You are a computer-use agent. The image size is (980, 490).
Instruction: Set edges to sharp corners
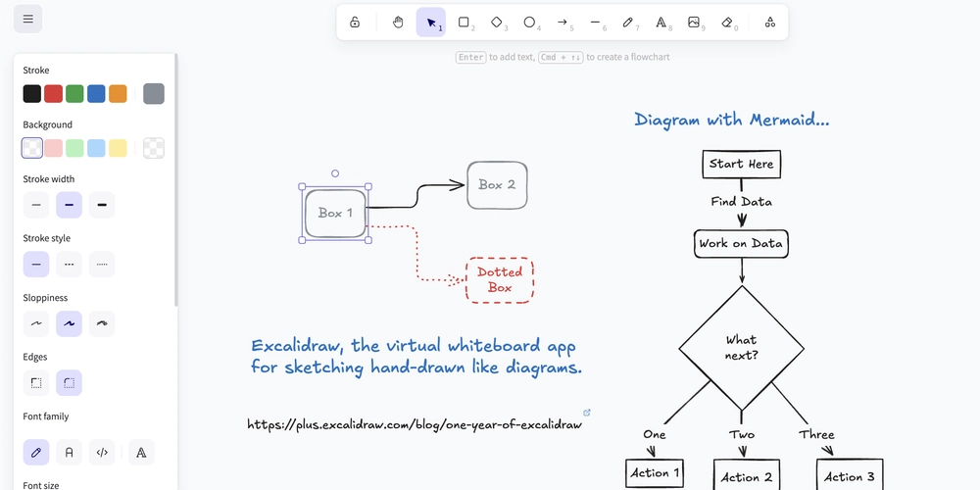(x=36, y=383)
